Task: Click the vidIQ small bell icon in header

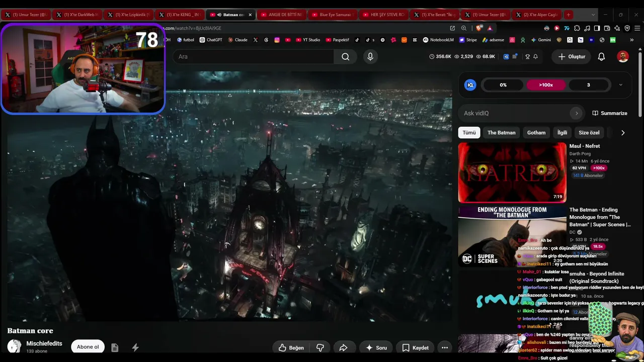Action: pyautogui.click(x=535, y=57)
